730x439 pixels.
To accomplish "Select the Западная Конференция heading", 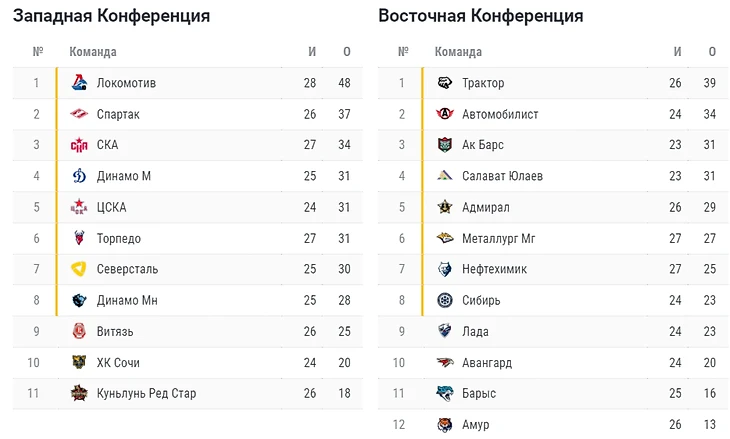I will tap(111, 16).
